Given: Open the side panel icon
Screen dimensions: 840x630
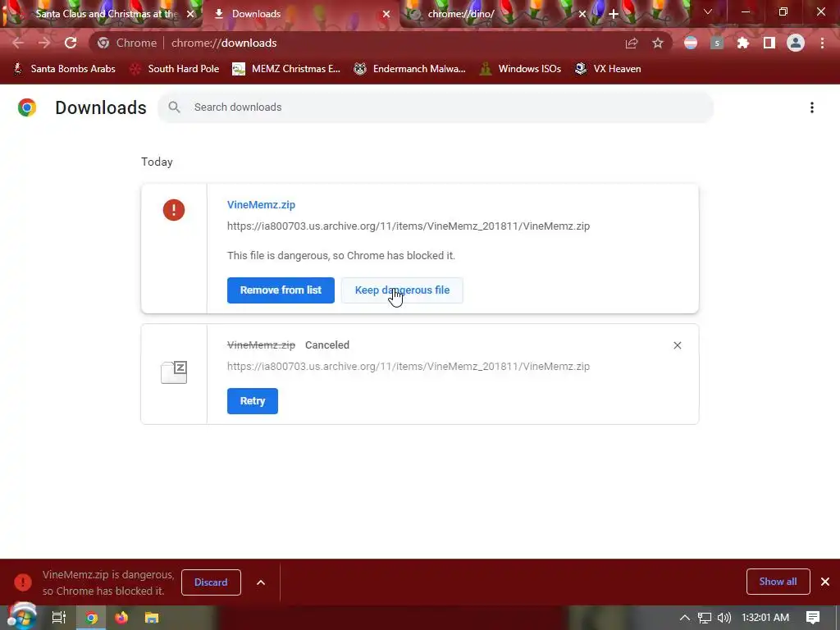Looking at the screenshot, I should coord(769,43).
